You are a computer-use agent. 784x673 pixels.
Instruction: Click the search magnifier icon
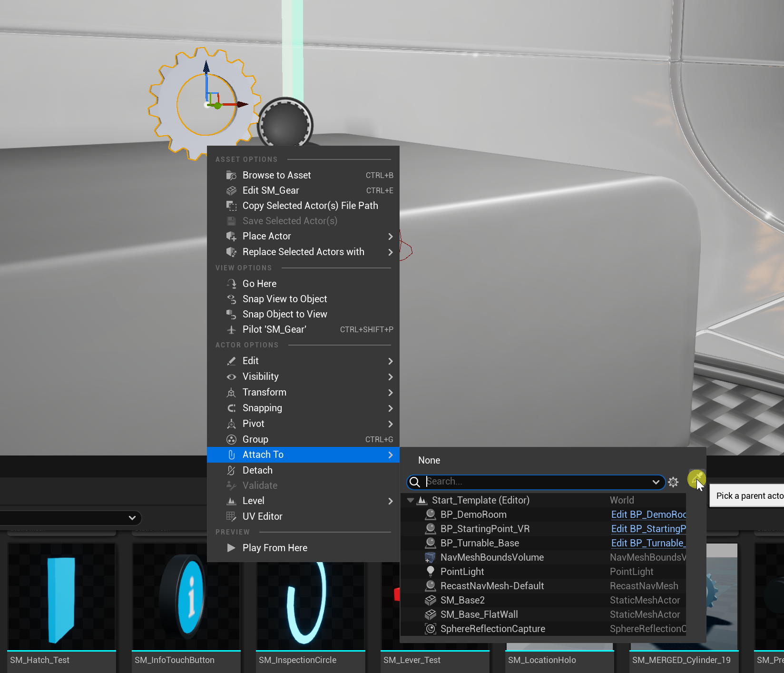415,482
